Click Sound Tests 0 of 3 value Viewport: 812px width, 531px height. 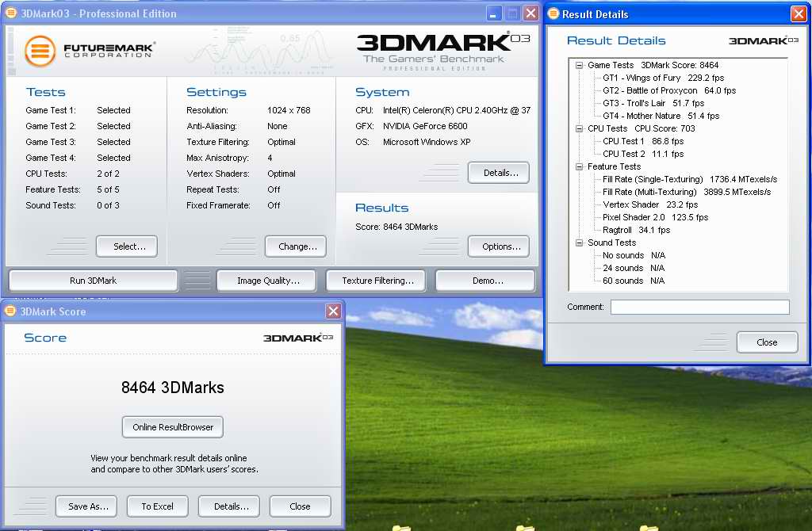click(x=108, y=205)
